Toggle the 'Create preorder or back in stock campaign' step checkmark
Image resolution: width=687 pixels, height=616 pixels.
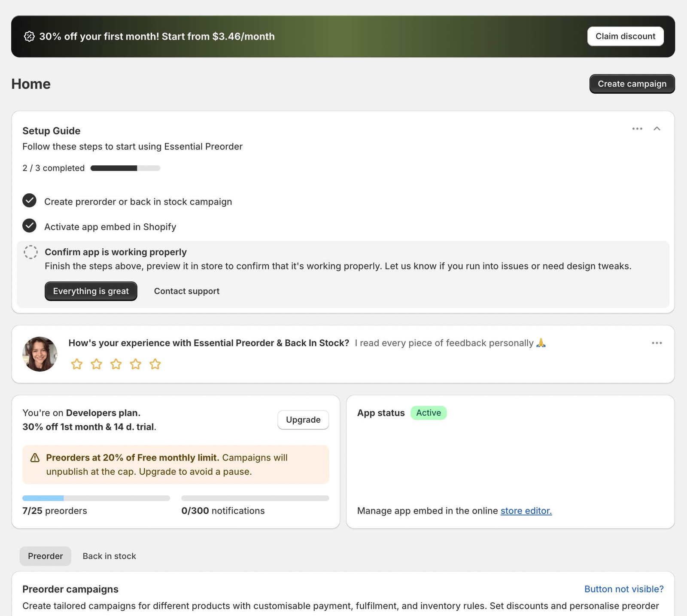[x=29, y=201]
